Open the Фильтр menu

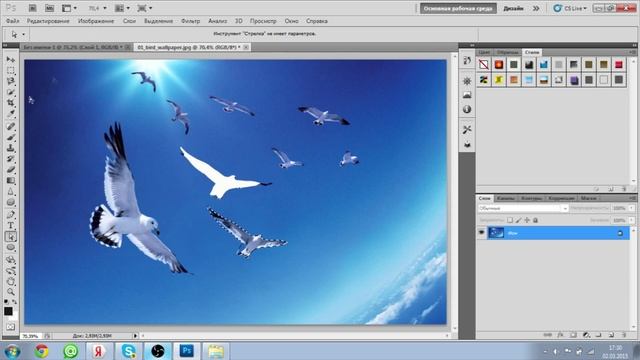(191, 21)
